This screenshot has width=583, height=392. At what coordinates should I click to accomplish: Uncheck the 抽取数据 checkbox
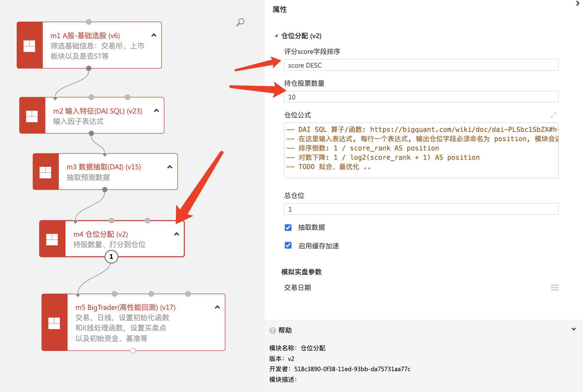click(x=288, y=227)
